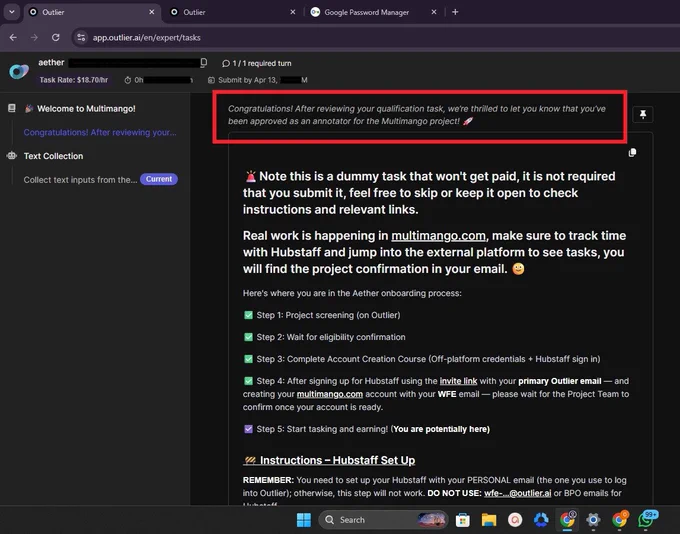Click the browser forward arrow

click(x=34, y=37)
